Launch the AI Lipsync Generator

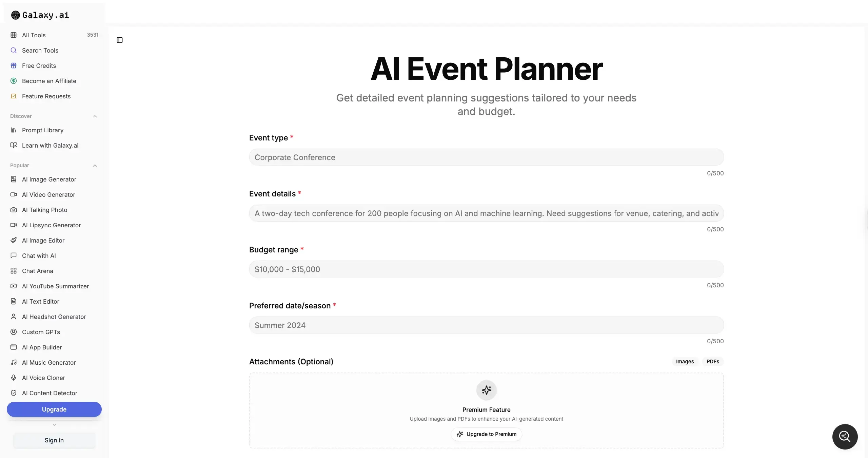[51, 225]
